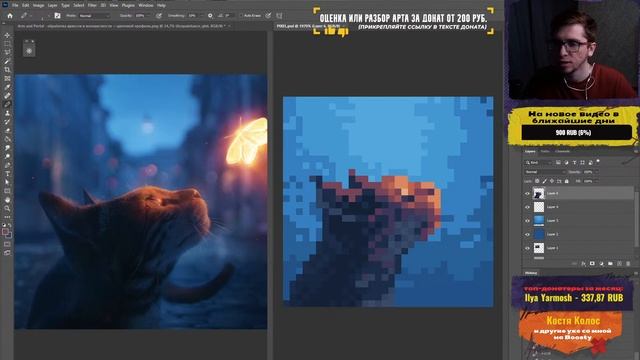Hide the top selected layer eye
Screen dimensions: 640x360
pos(527,193)
